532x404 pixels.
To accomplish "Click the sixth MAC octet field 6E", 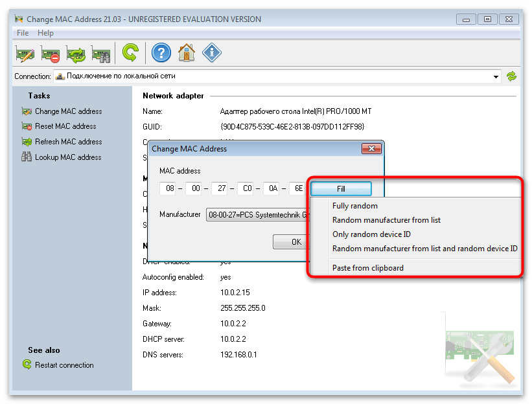I will 298,188.
